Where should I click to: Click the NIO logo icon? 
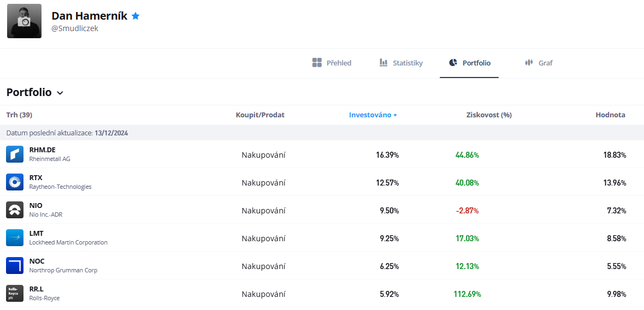[x=15, y=210]
